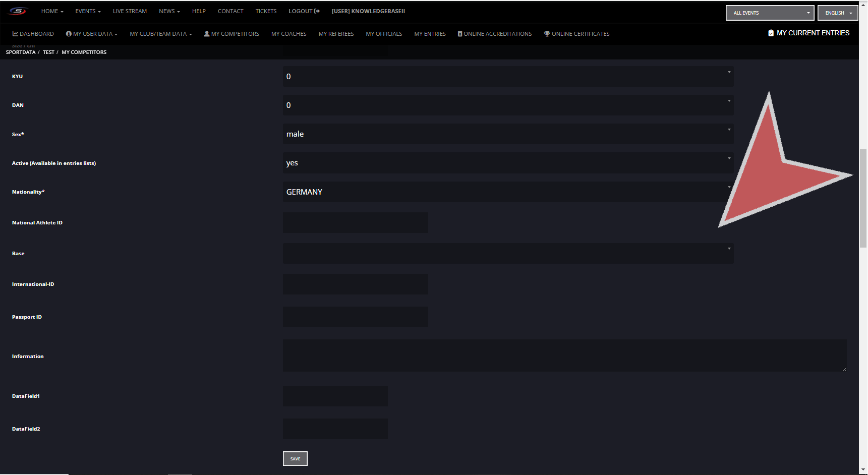The width and height of the screenshot is (868, 475).
Task: Open the All Events selector
Action: (x=770, y=13)
